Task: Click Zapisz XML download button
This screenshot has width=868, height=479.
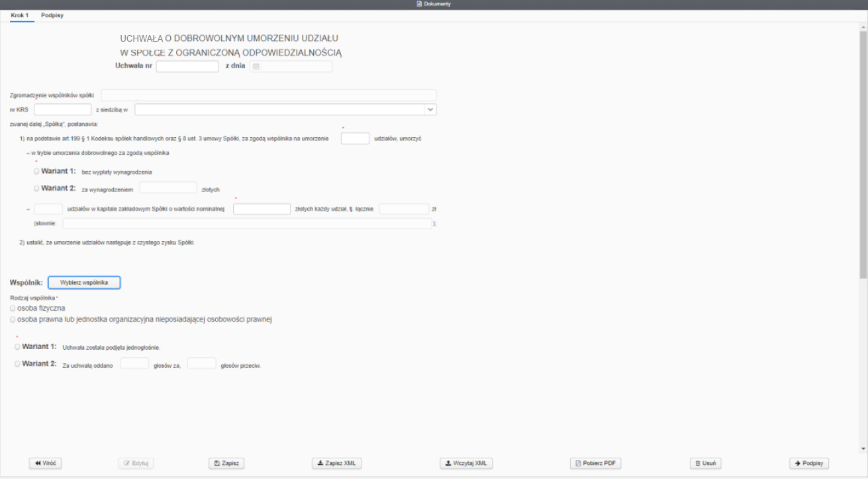Action: pos(337,463)
